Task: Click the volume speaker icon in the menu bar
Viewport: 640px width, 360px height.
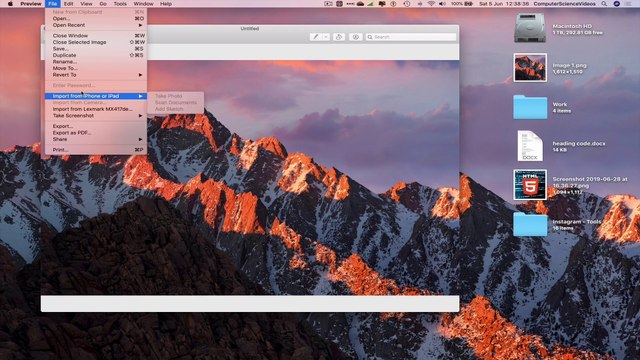Action: pos(442,4)
